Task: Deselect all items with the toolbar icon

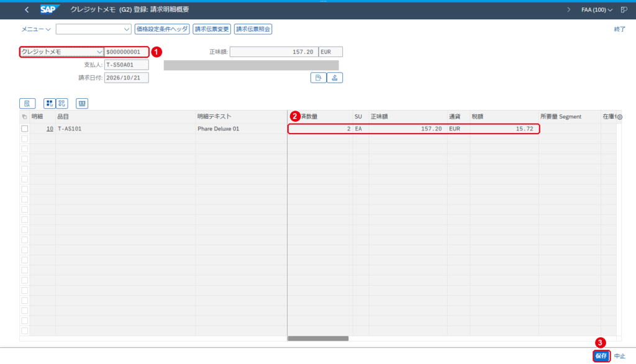Action: (x=61, y=104)
